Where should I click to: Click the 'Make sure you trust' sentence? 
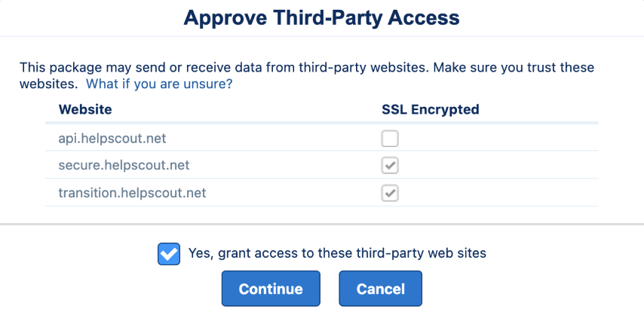[x=514, y=67]
